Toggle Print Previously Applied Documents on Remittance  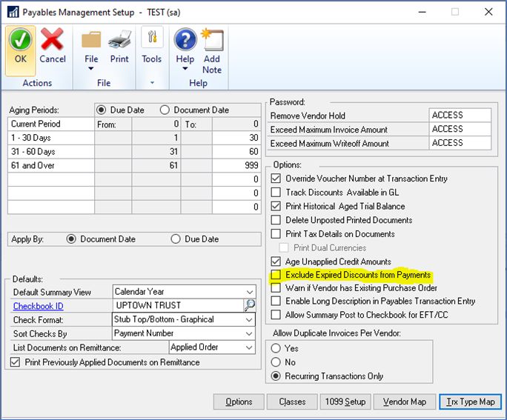pos(15,362)
